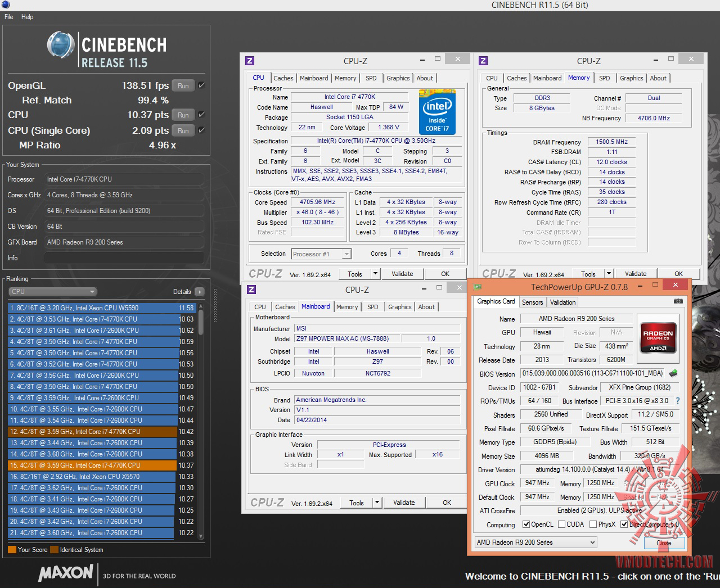Viewport: 720px width, 588px height.
Task: Click Validate in the CPU-Z processor window
Action: (402, 274)
